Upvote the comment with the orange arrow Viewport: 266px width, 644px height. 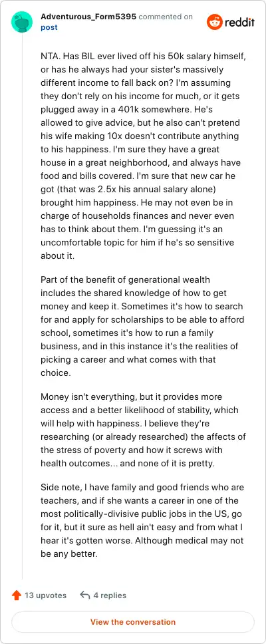point(17,595)
